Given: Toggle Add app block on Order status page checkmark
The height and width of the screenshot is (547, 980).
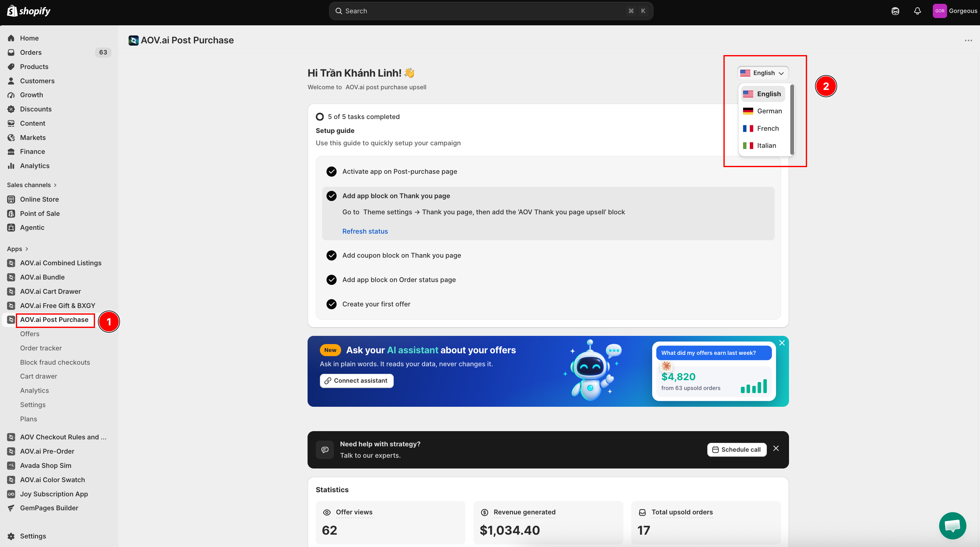Looking at the screenshot, I should (331, 280).
